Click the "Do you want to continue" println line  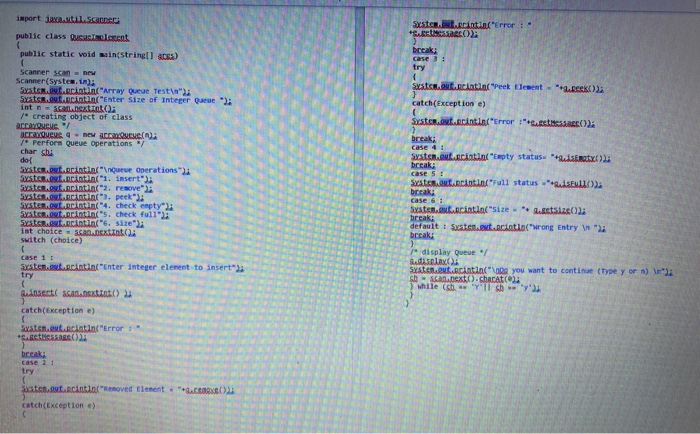point(541,271)
